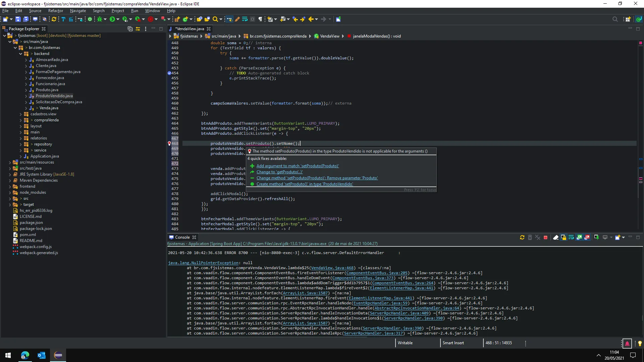This screenshot has height=362, width=644.
Task: Open the Navigate menu
Action: tap(78, 11)
